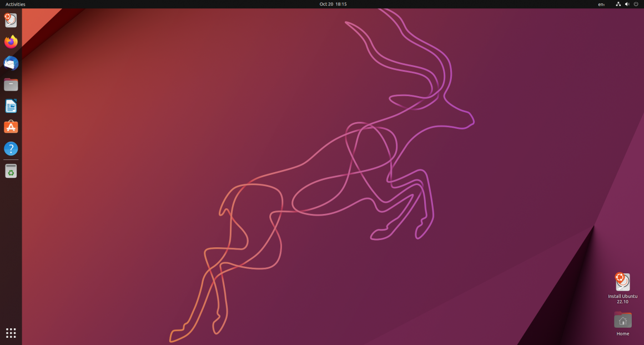The width and height of the screenshot is (644, 345).
Task: Open the Help application
Action: pos(11,148)
